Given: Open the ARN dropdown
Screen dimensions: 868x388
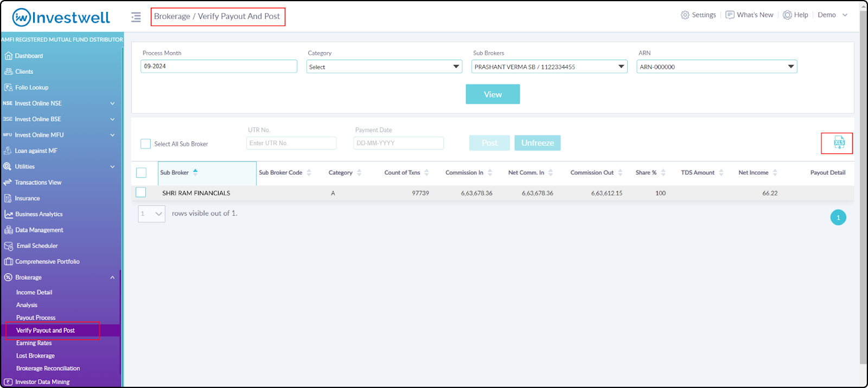Looking at the screenshot, I should [x=717, y=67].
